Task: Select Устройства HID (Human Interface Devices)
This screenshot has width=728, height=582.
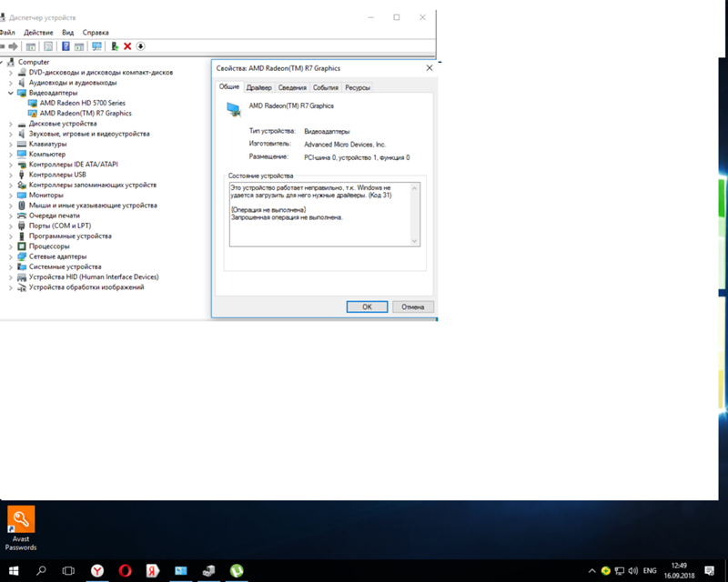Action: [x=94, y=276]
